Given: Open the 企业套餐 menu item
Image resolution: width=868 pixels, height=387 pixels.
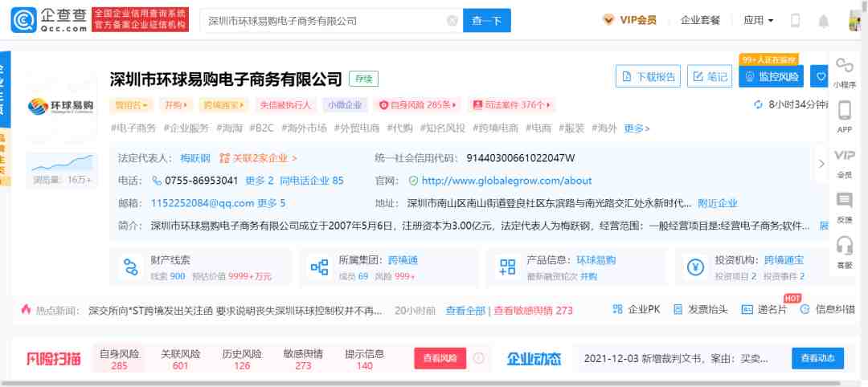Looking at the screenshot, I should [x=700, y=20].
